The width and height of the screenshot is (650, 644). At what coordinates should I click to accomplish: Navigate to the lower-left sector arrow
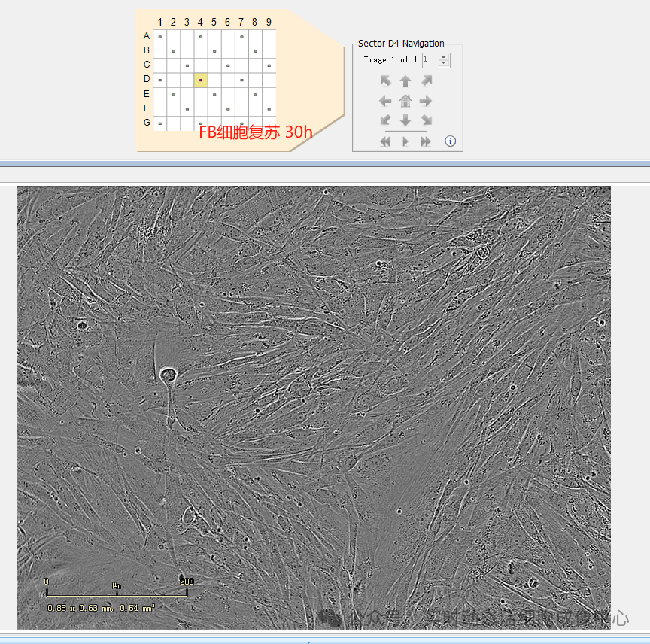coord(385,120)
